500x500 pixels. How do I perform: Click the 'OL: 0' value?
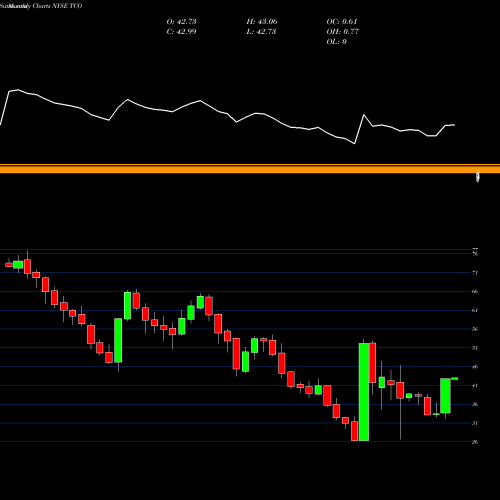(x=336, y=42)
